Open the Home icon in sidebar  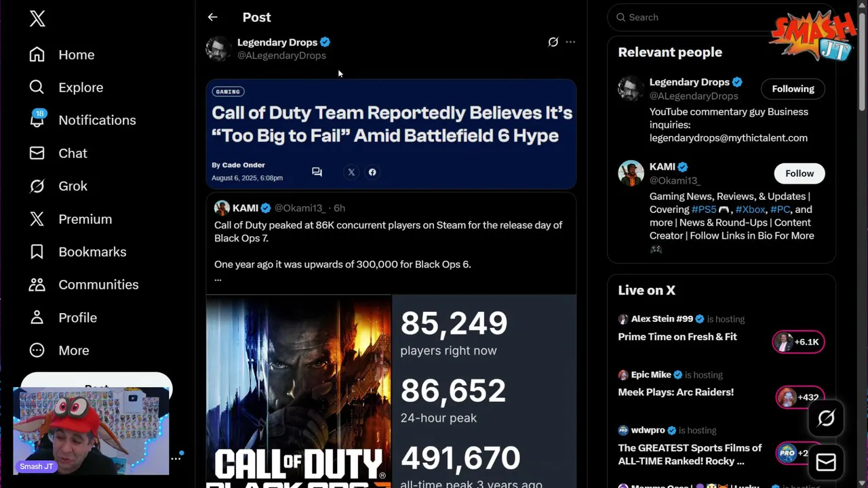click(x=37, y=54)
